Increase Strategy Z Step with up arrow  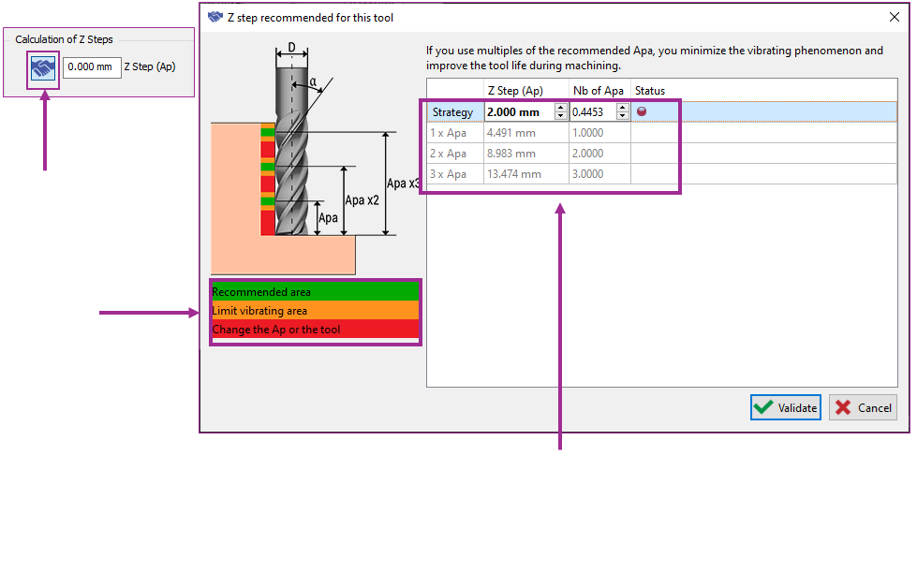tap(560, 108)
